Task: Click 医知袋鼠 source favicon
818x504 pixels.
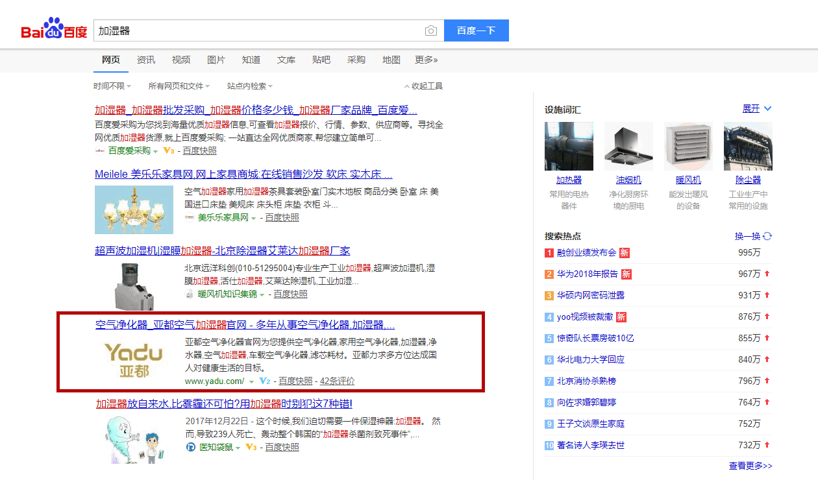Action: coord(191,447)
